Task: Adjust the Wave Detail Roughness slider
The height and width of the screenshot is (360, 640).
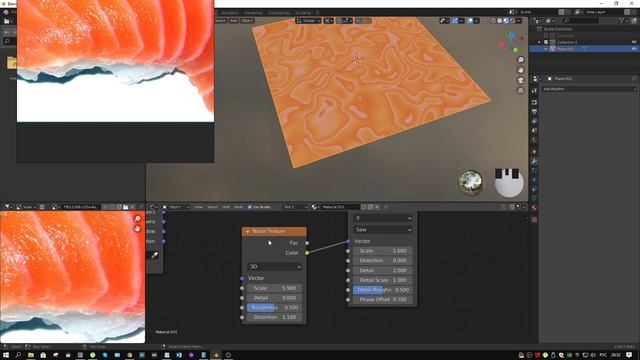Action: tap(382, 290)
